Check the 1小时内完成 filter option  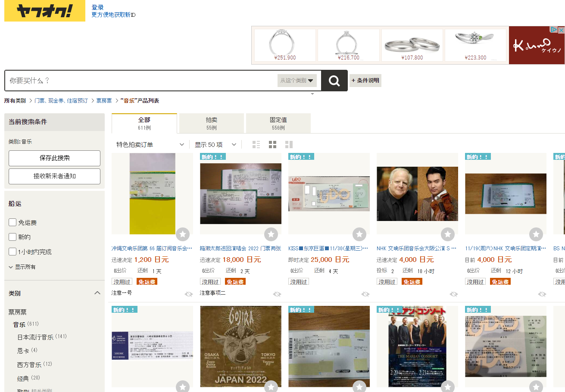pos(13,252)
